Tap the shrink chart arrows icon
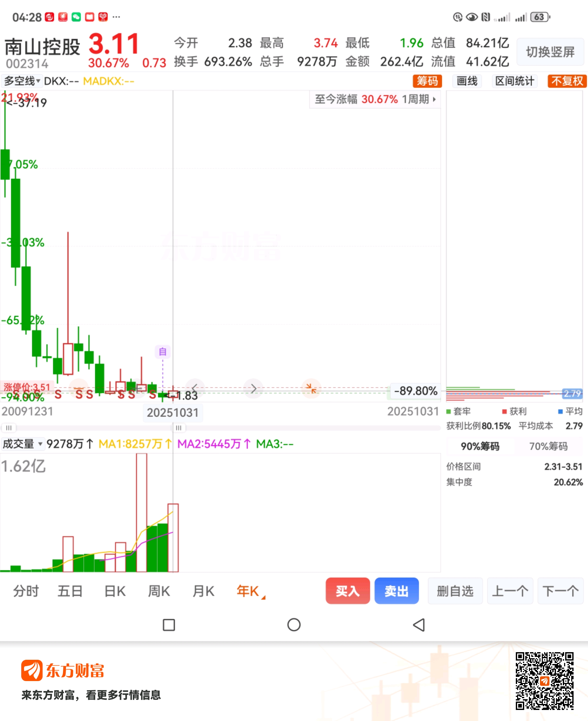Image resolution: width=588 pixels, height=721 pixels. point(311,388)
